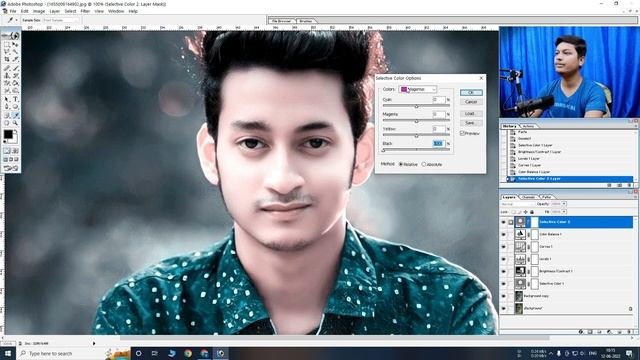Choose the Relative method

coord(401,164)
